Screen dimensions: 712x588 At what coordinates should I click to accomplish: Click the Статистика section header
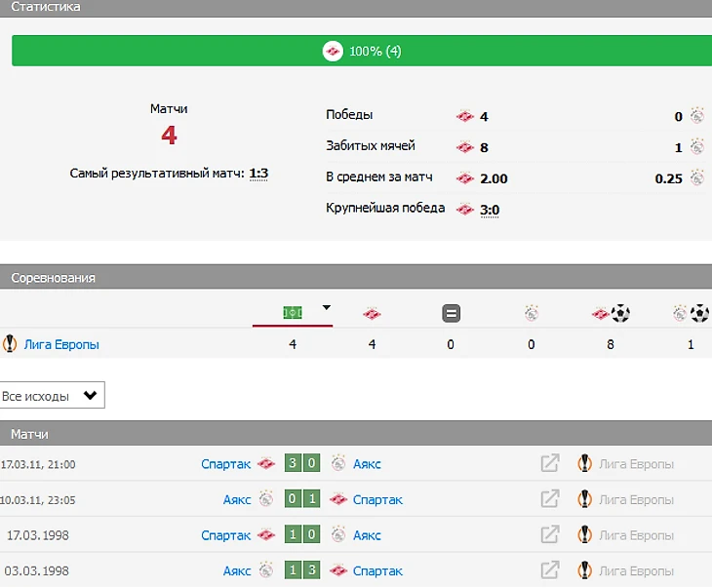pyautogui.click(x=356, y=8)
